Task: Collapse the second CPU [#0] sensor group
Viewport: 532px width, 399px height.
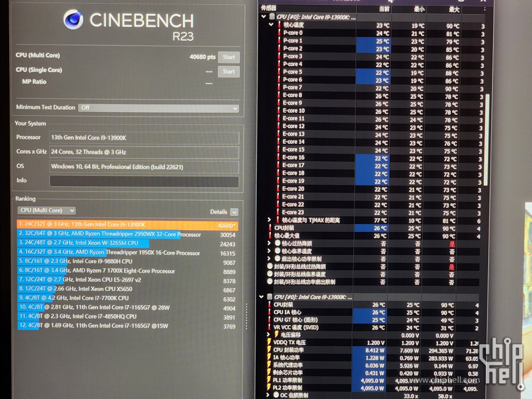Action: (261, 296)
